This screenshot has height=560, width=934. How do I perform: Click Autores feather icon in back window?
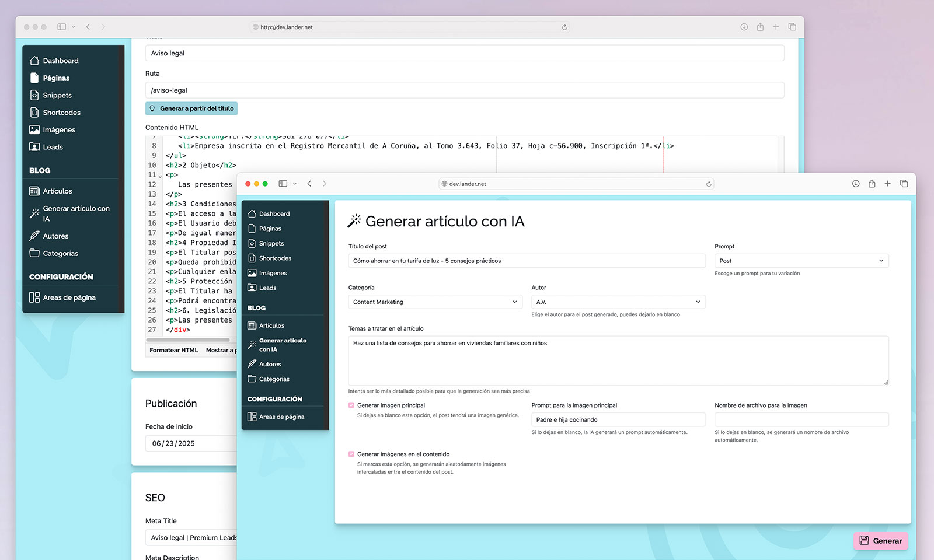pos(34,236)
